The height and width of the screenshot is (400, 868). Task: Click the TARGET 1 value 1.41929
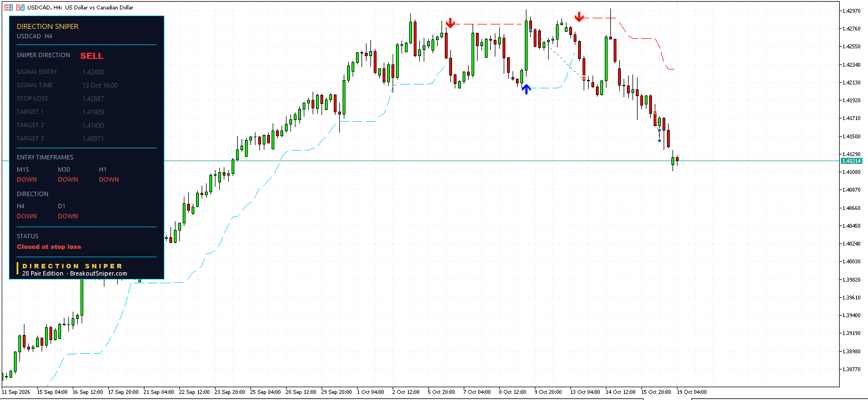(x=93, y=112)
